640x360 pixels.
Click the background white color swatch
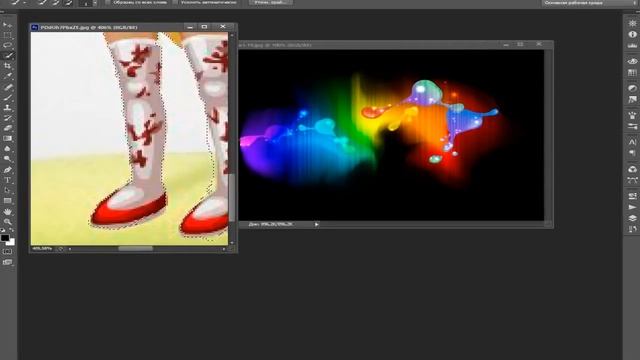[x=11, y=242]
